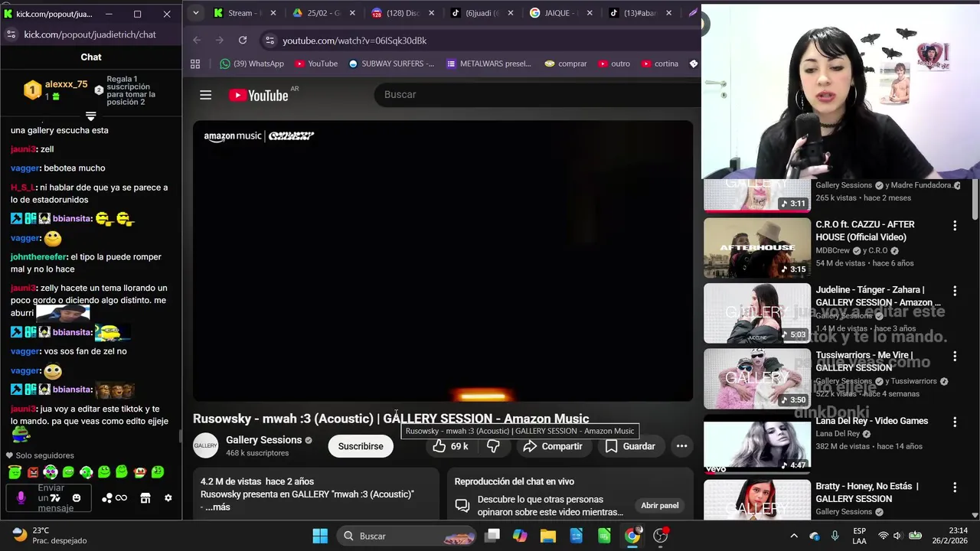The image size is (980, 551).
Task: View site info icon in Kick popout address bar
Action: coord(11,34)
